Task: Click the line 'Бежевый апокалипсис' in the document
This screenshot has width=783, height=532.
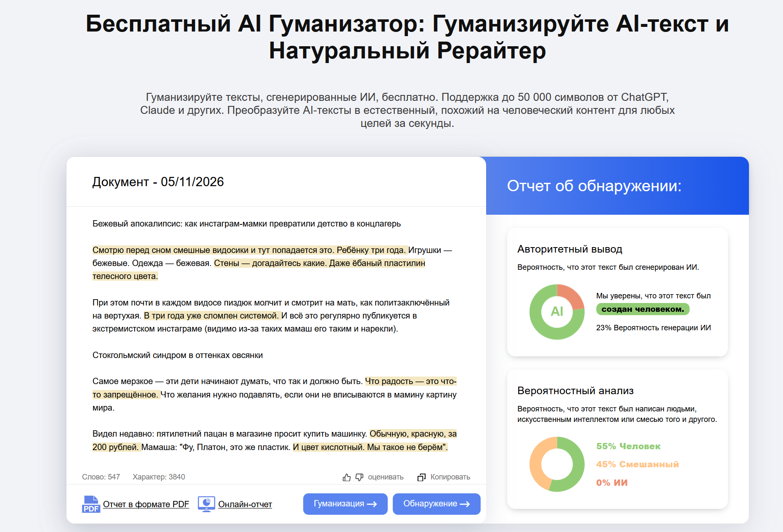Action: pyautogui.click(x=246, y=224)
